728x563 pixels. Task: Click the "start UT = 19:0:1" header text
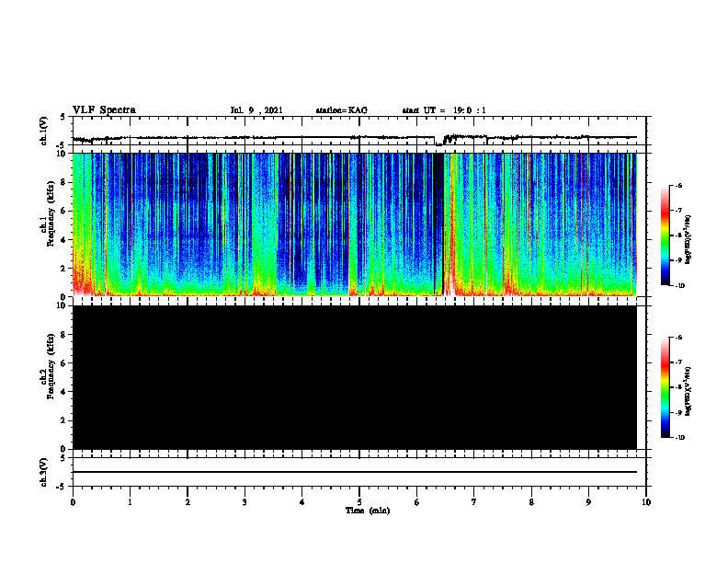[444, 110]
